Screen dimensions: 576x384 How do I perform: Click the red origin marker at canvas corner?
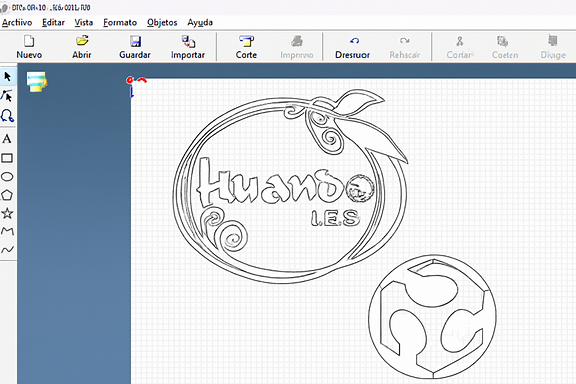pos(129,80)
